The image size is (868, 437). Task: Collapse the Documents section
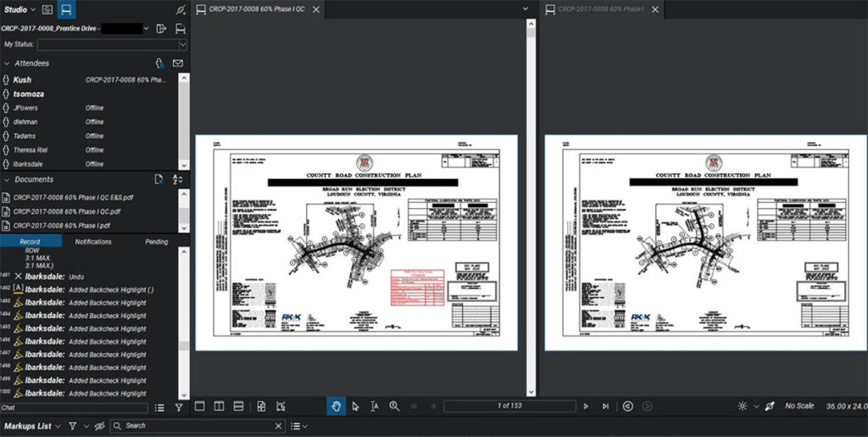[x=7, y=179]
